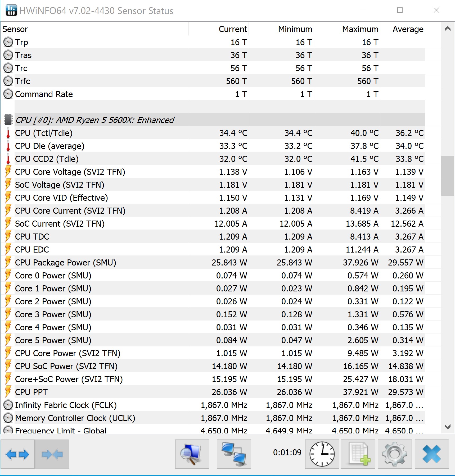Screen dimensions: 455x476
Task: Click the Maximum column header
Action: pos(360,29)
